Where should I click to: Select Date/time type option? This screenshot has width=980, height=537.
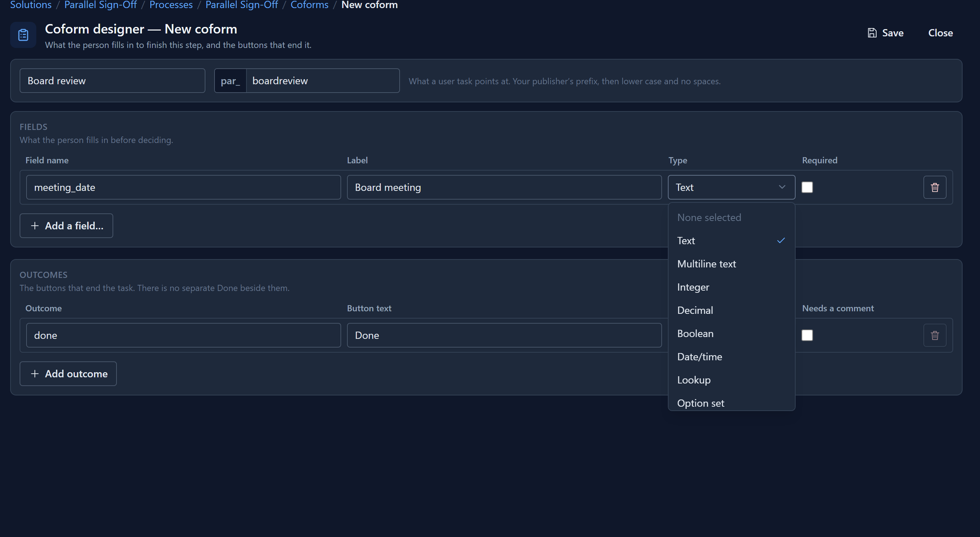coord(731,357)
